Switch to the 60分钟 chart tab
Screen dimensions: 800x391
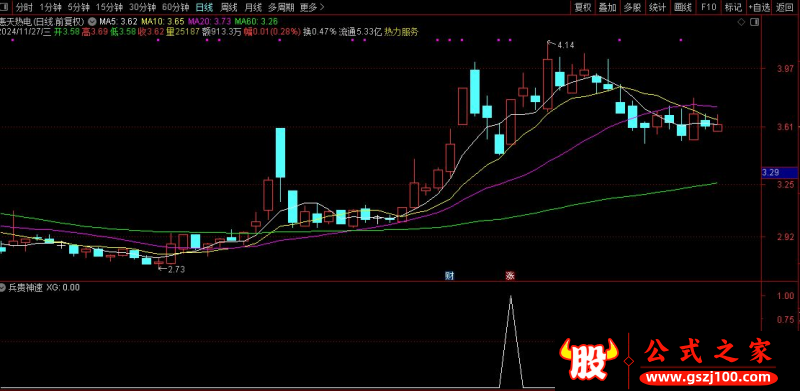point(175,7)
